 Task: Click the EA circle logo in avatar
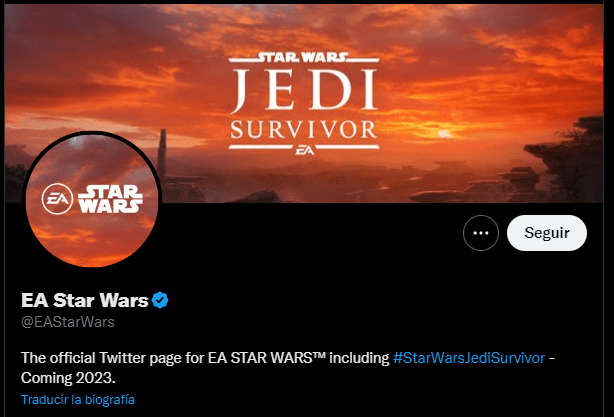coord(57,199)
